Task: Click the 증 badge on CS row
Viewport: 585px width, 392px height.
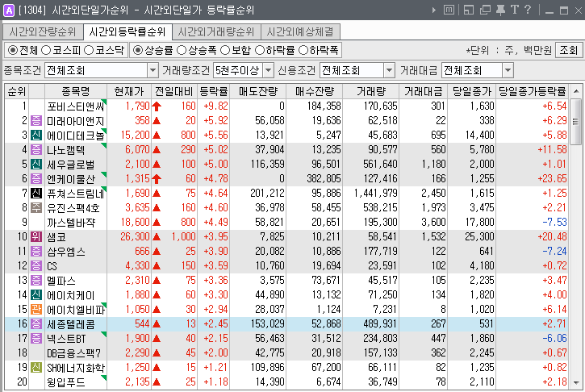Action: click(36, 266)
